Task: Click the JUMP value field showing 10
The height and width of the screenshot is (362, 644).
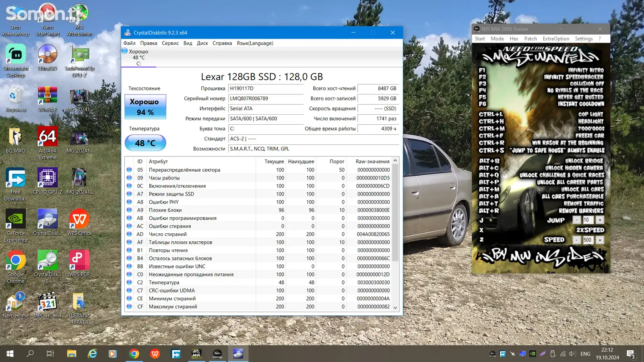Action: 588,220
